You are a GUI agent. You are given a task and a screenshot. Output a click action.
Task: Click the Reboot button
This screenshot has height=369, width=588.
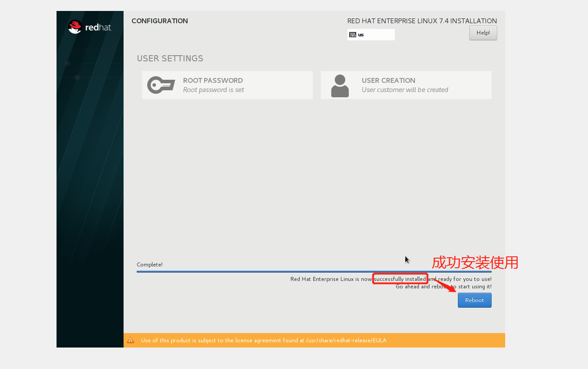[x=475, y=300]
